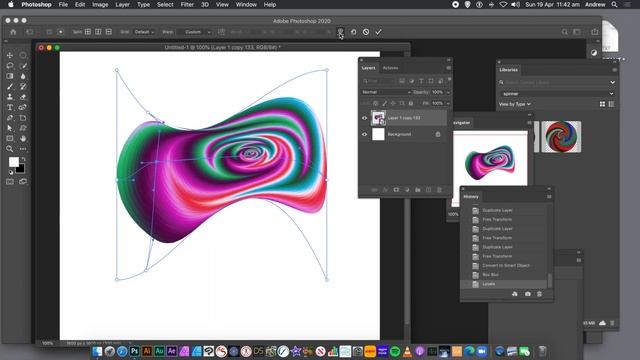Toggle the Background layer lock icon
This screenshot has width=640, height=360.
click(x=438, y=134)
